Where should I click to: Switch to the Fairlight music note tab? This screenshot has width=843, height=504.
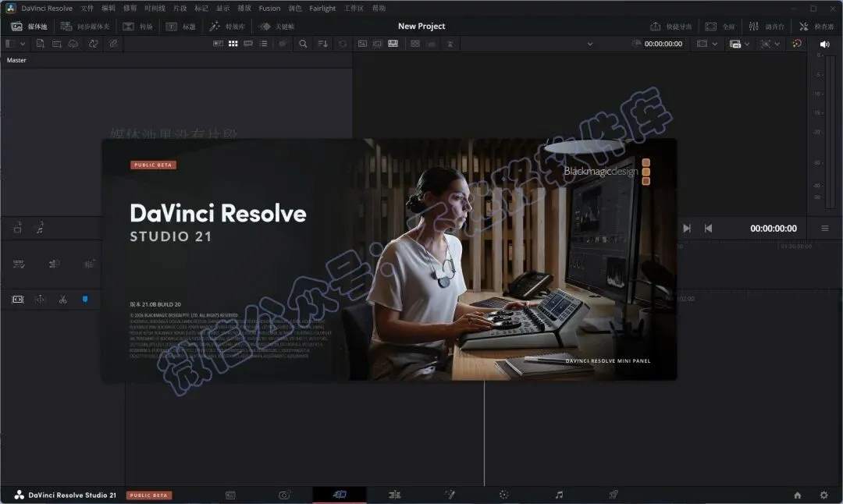[559, 495]
